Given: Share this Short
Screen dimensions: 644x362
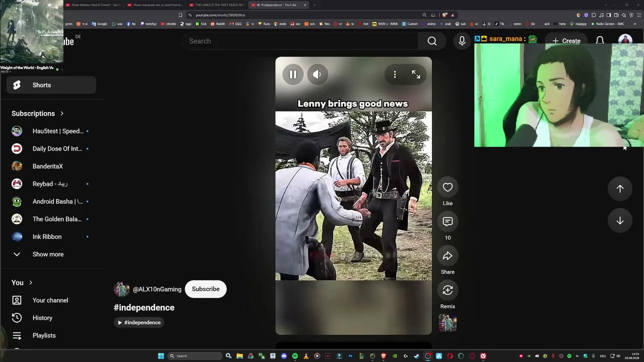Looking at the screenshot, I should [x=448, y=256].
